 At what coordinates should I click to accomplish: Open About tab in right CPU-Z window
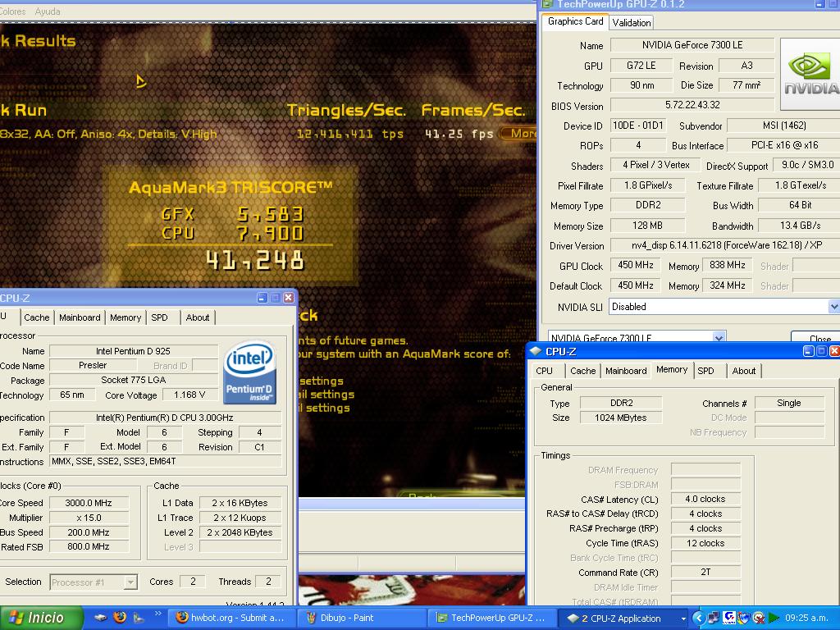(743, 371)
